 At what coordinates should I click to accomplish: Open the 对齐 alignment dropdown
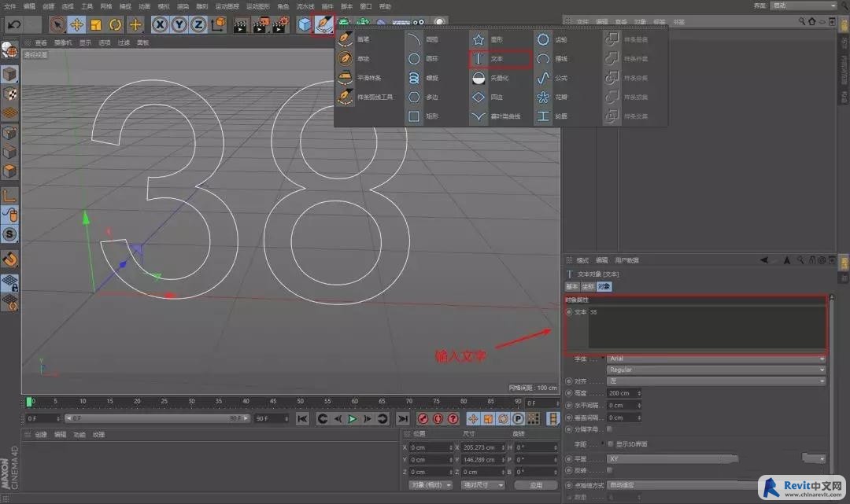(716, 381)
